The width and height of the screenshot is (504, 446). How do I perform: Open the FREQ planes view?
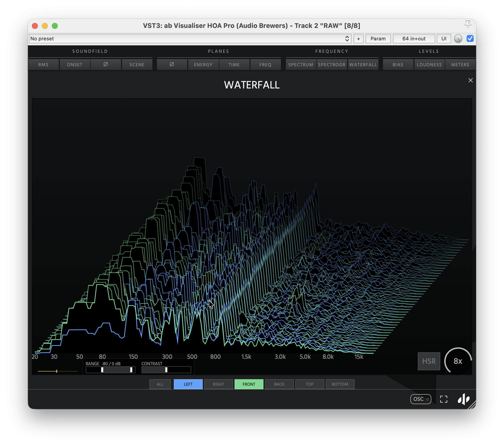pyautogui.click(x=265, y=65)
